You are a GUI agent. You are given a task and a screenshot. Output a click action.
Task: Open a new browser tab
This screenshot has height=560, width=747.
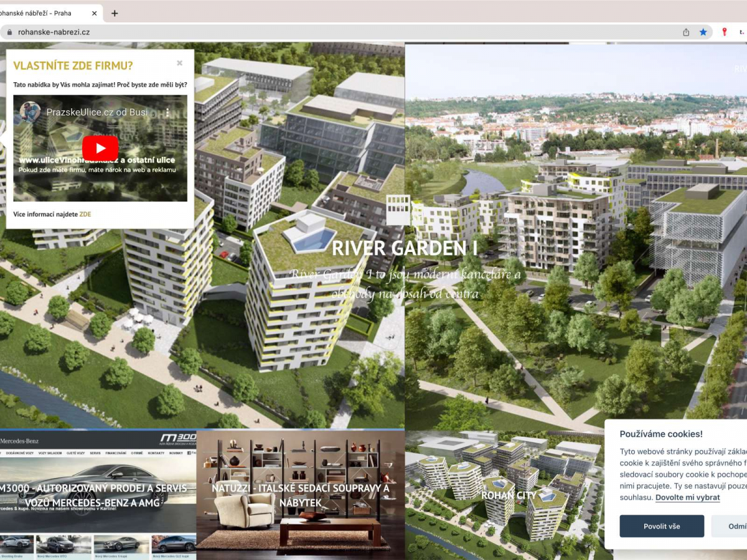pyautogui.click(x=115, y=13)
